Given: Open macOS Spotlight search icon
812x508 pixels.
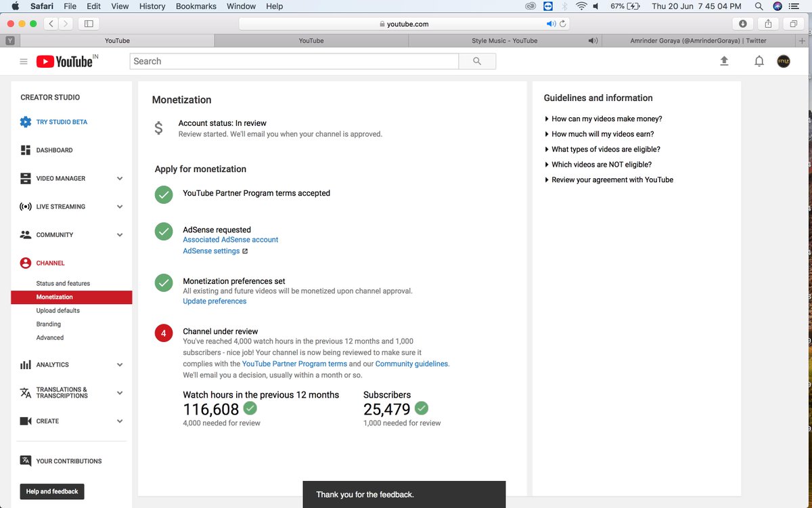Looking at the screenshot, I should tap(759, 6).
